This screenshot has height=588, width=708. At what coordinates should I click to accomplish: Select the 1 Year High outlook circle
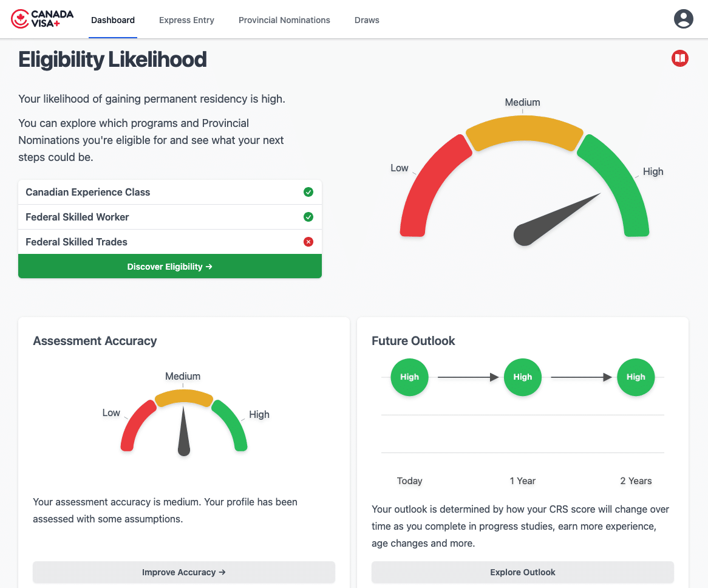coord(522,377)
